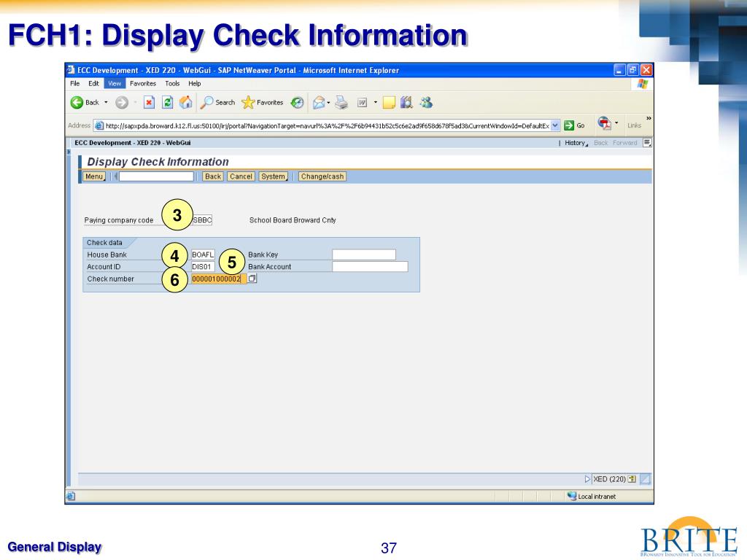Open the File menu
This screenshot has height=560, width=747.
(x=75, y=83)
